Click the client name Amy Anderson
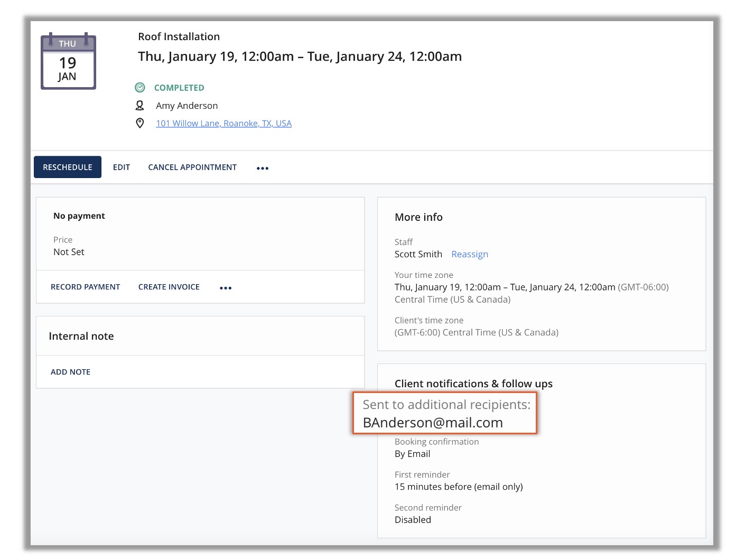Screen dimensions: 745x560 point(187,106)
